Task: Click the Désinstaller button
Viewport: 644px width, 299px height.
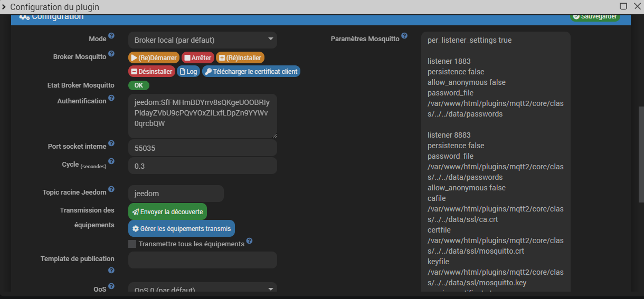Action: [x=152, y=71]
